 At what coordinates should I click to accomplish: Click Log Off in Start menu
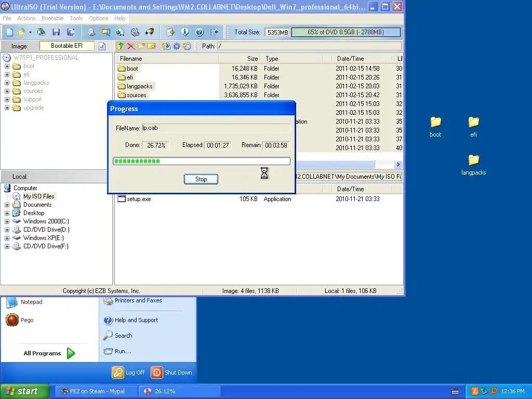[x=128, y=373]
